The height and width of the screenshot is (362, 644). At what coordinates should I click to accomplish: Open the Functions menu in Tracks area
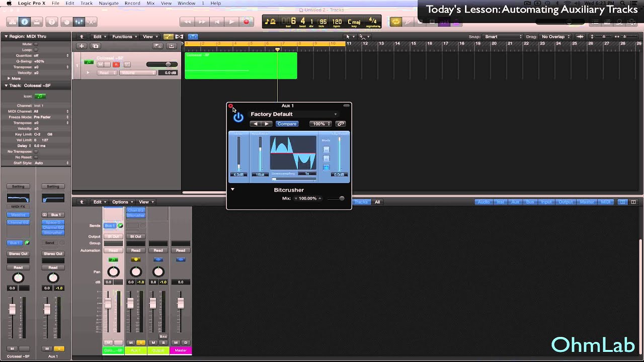point(124,37)
